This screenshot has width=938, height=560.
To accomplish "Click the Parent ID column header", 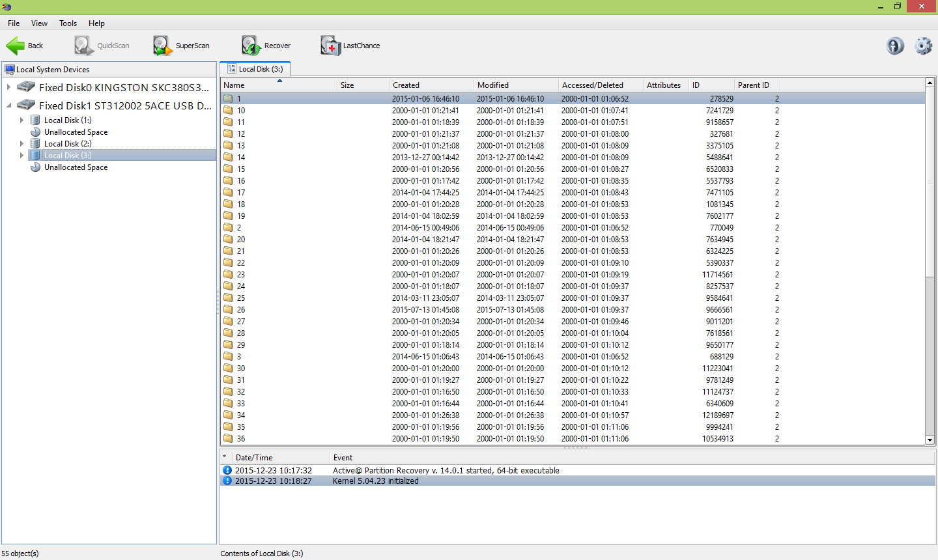I will pos(757,85).
